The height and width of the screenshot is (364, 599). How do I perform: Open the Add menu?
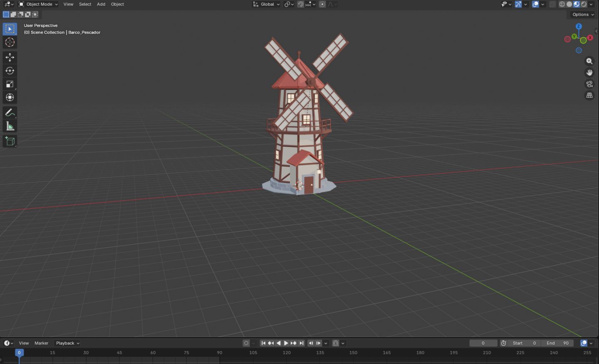(101, 4)
